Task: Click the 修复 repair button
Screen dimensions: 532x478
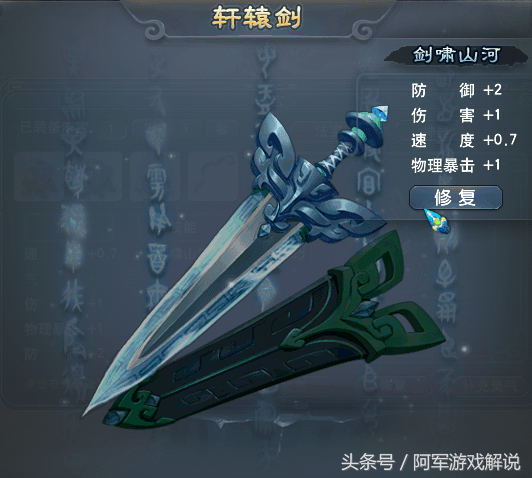Action: tap(455, 197)
